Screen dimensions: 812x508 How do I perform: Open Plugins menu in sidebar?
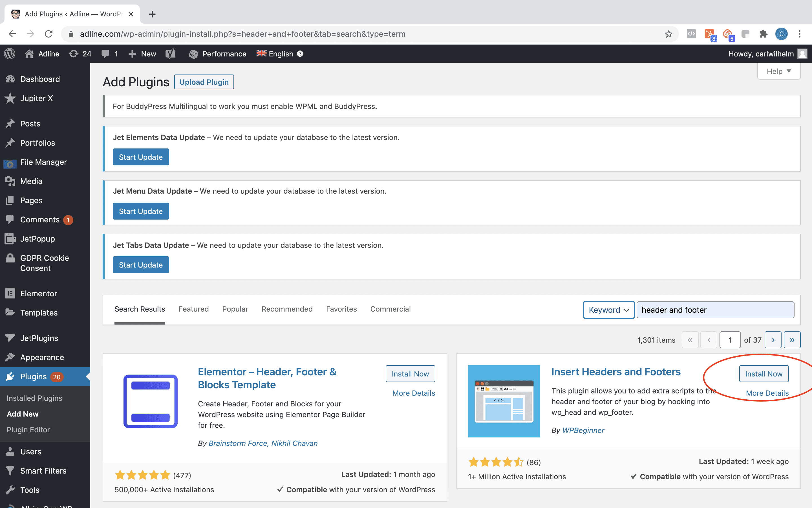click(45, 376)
